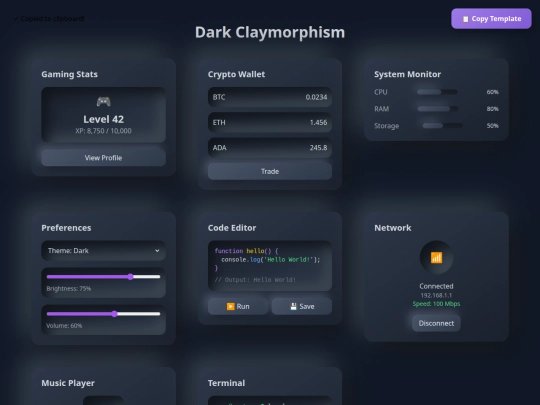This screenshot has width=540, height=405.
Task: Click inside the code editor text area
Action: [270, 266]
